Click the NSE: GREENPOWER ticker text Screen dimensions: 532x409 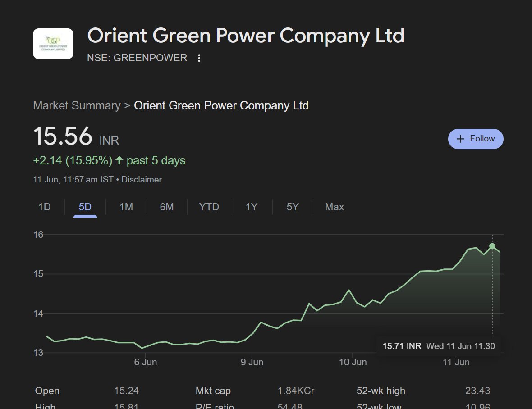[137, 58]
